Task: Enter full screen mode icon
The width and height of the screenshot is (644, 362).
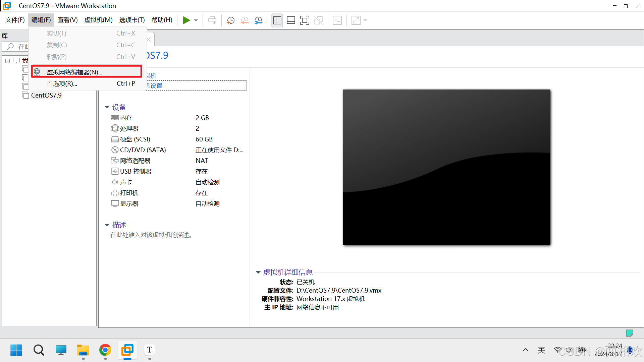Action: click(305, 20)
